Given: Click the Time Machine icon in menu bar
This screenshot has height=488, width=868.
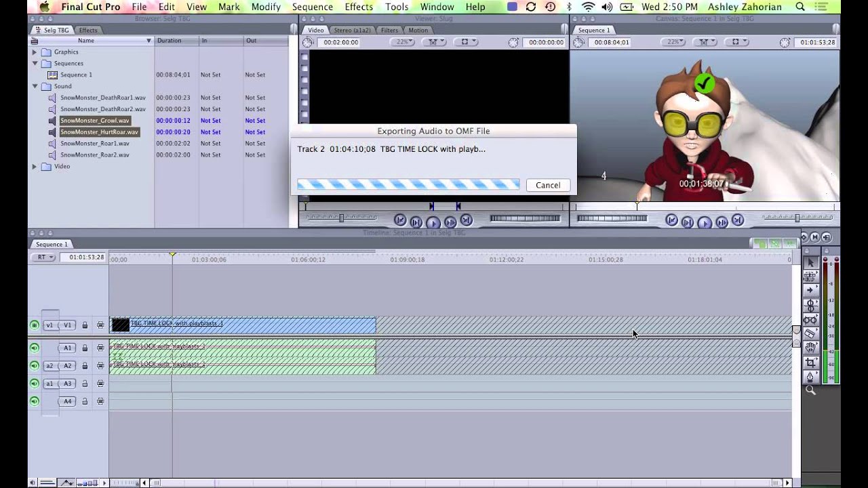Looking at the screenshot, I should 550,7.
